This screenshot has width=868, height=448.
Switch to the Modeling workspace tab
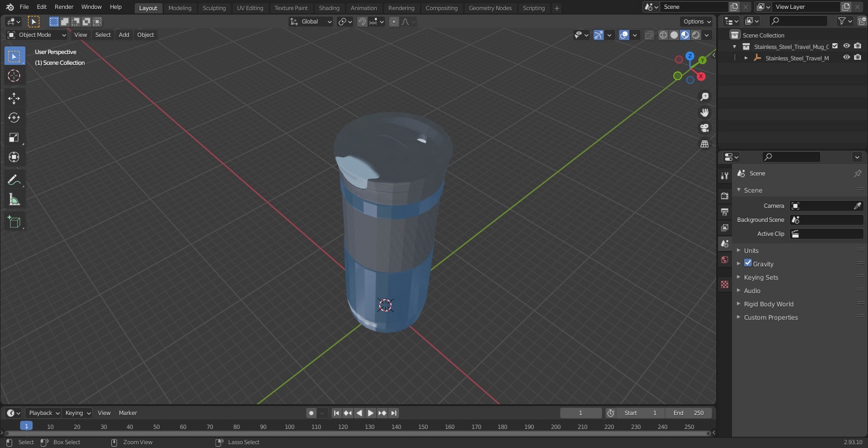pyautogui.click(x=180, y=8)
